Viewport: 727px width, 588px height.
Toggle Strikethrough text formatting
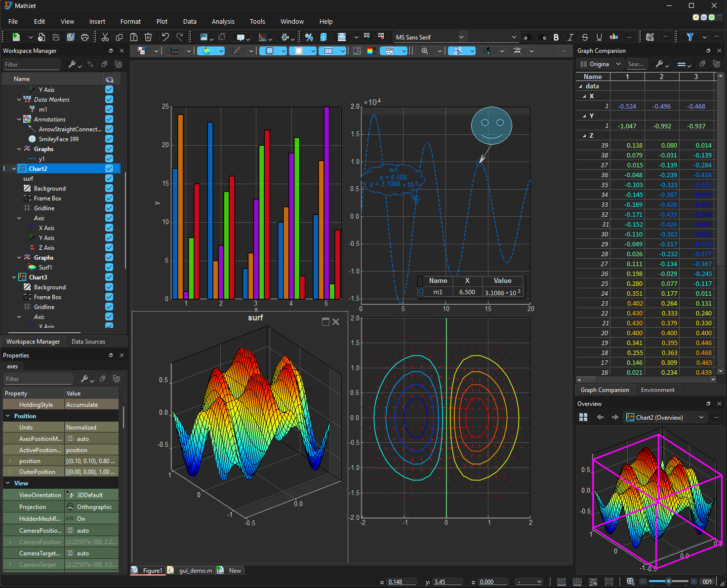585,37
